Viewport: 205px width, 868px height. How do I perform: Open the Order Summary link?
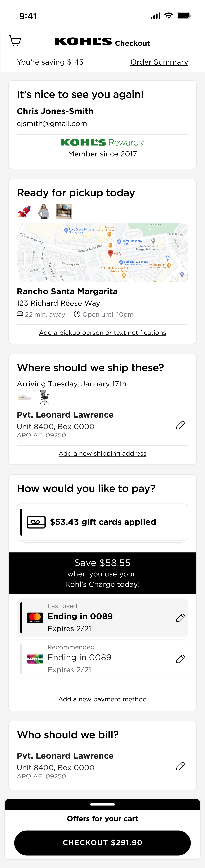point(159,62)
